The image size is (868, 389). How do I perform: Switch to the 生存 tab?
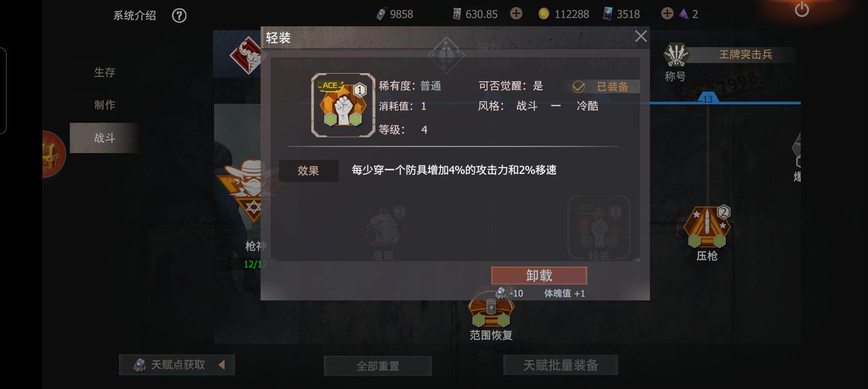click(104, 72)
